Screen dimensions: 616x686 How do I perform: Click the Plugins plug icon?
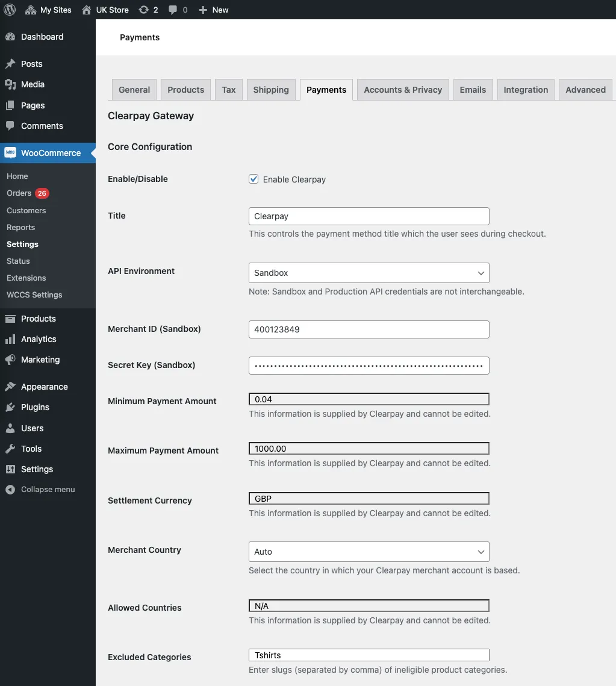tap(10, 407)
